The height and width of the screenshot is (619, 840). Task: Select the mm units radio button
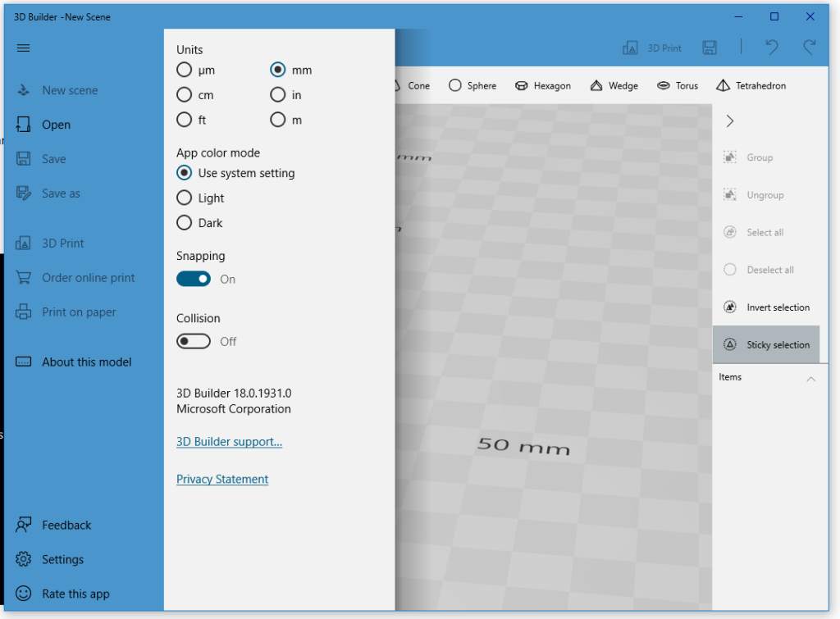[277, 71]
